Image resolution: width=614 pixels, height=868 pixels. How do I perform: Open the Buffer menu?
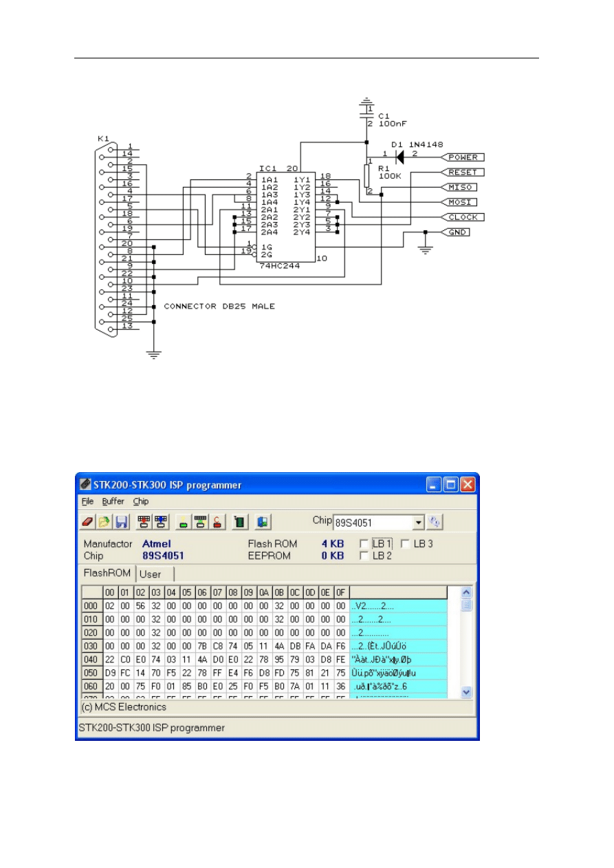coord(113,502)
